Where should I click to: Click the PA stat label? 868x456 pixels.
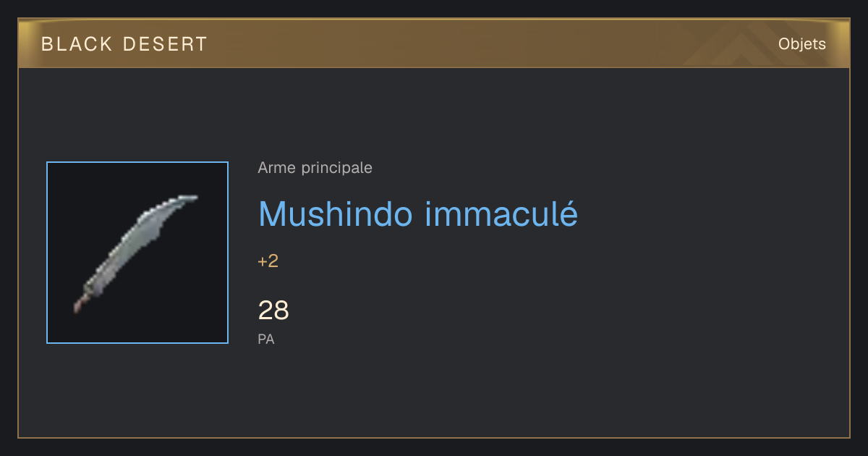[266, 339]
